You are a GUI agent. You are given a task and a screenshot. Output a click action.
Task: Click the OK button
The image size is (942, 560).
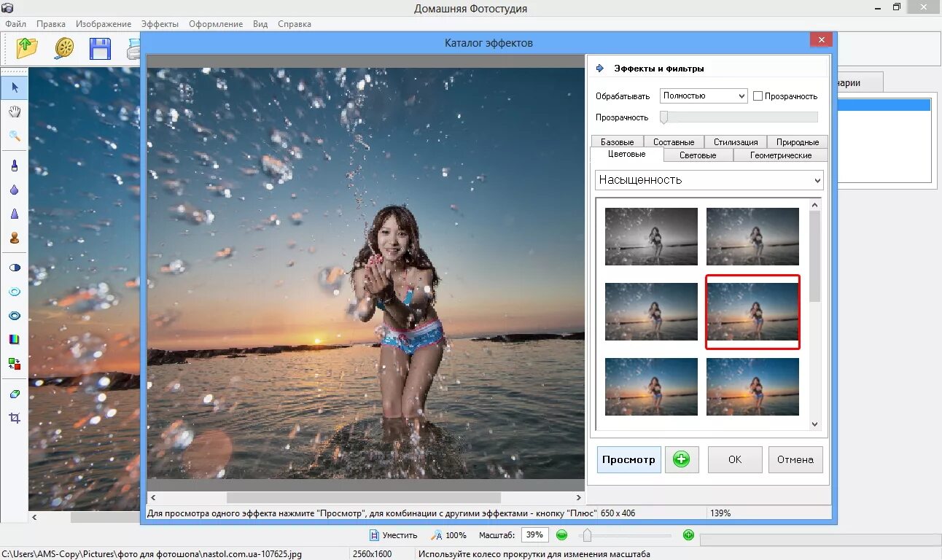tap(735, 459)
